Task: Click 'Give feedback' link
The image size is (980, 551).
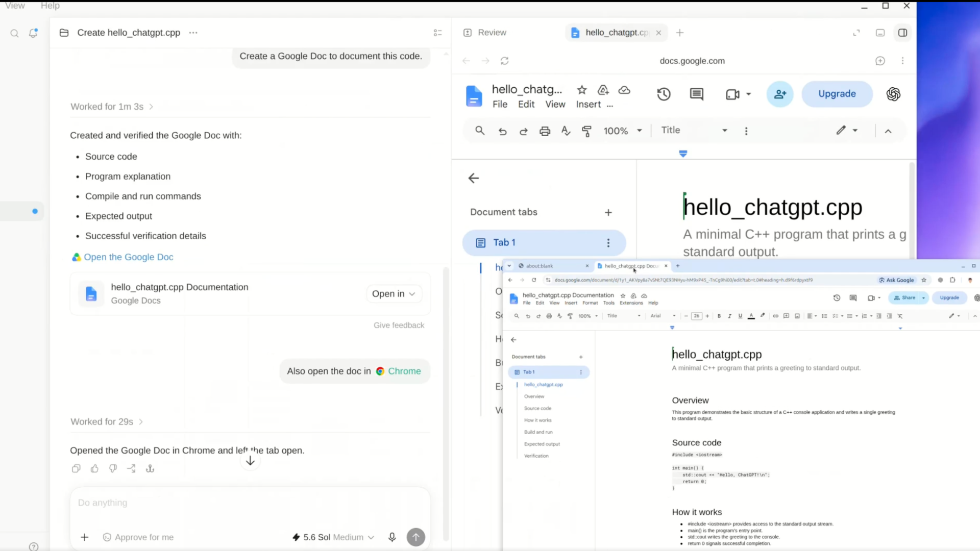Action: pos(399,325)
